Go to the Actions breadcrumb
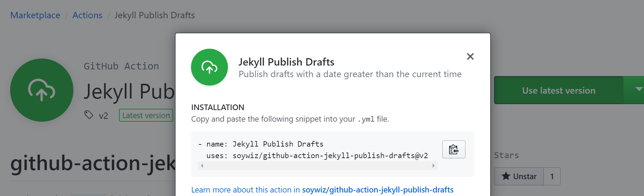644x196 pixels. tap(87, 15)
